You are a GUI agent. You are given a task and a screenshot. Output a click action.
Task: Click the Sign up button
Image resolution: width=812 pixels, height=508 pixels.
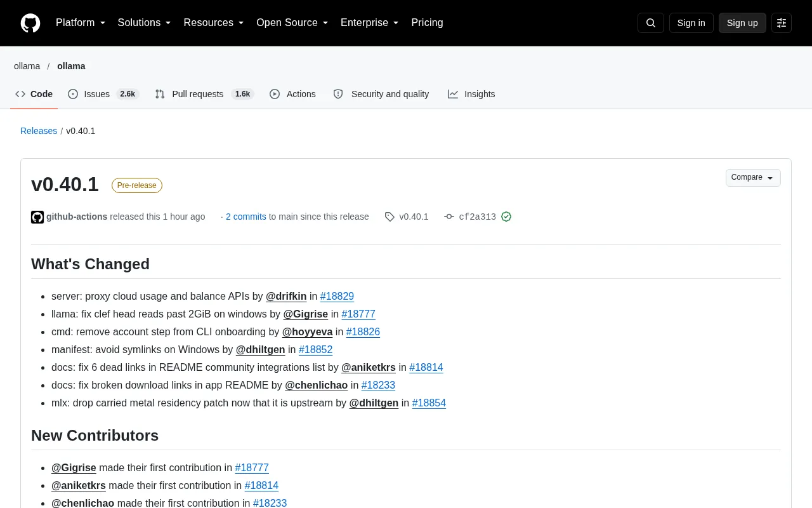tap(742, 23)
